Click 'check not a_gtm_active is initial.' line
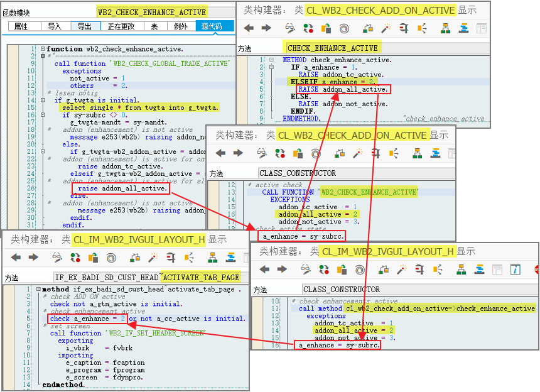 click(x=116, y=304)
